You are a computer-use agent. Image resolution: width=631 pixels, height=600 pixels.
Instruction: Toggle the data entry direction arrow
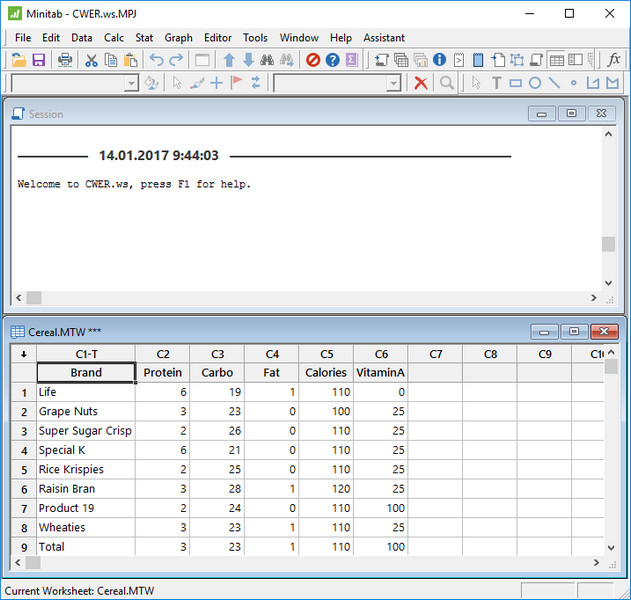(x=23, y=354)
